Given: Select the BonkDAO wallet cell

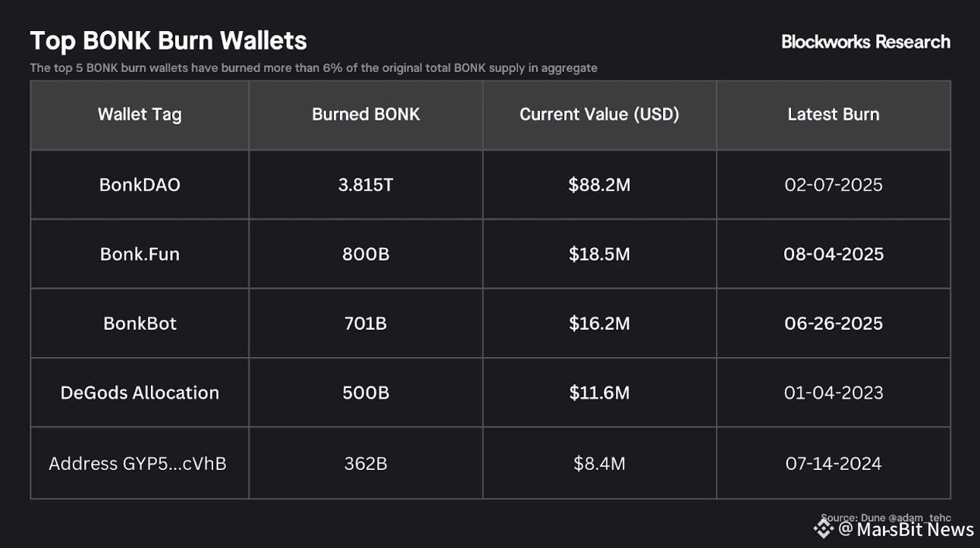Looking at the screenshot, I should [140, 185].
